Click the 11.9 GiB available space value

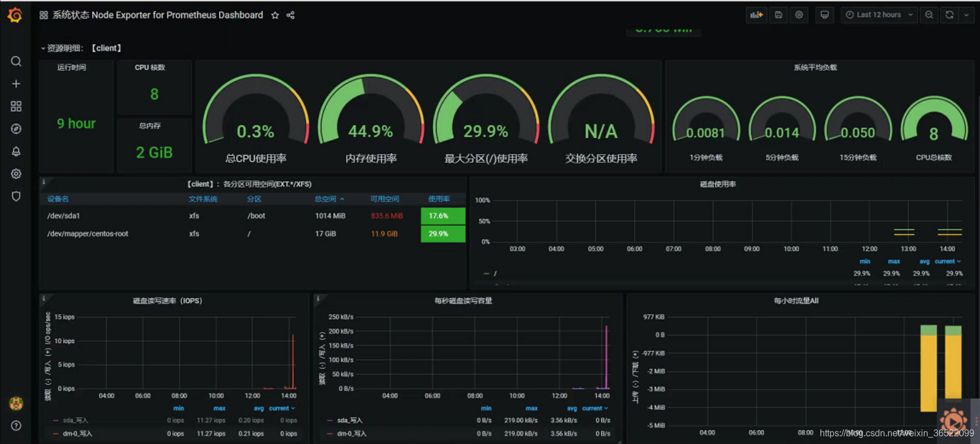point(384,233)
